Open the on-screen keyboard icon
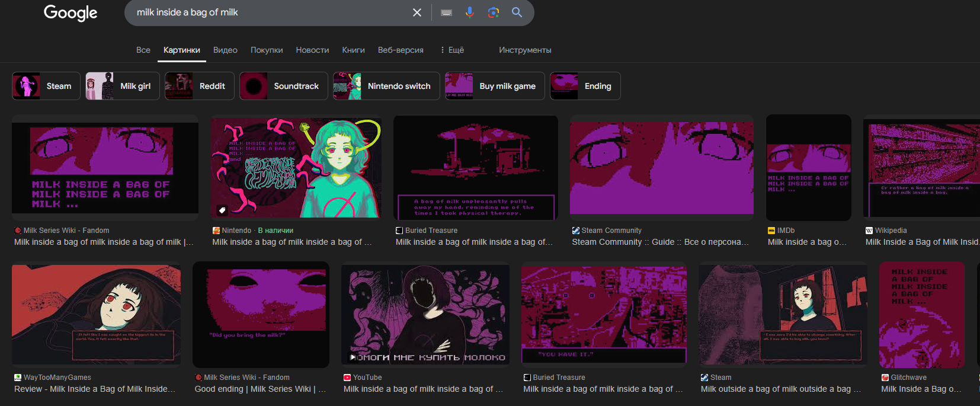Viewport: 980px width, 406px height. click(x=447, y=12)
